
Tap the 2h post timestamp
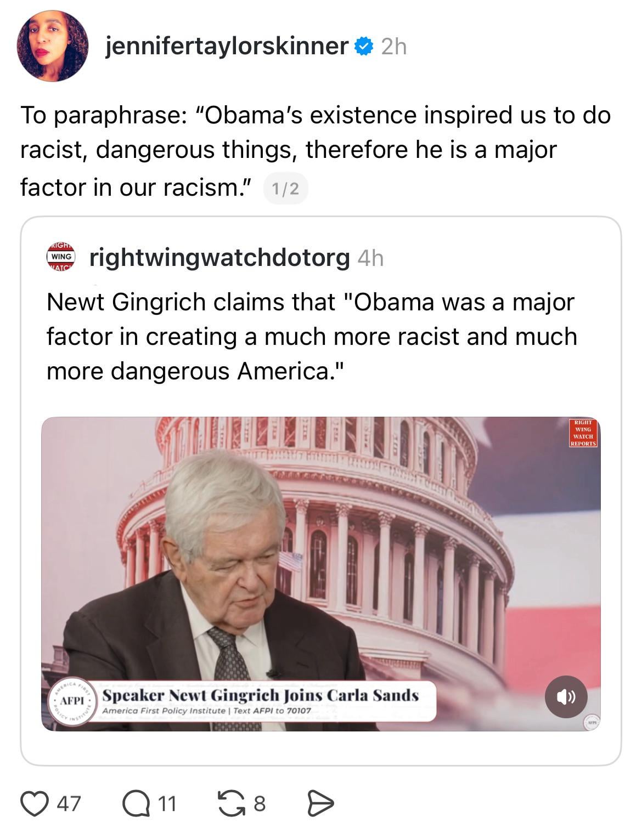coord(394,47)
